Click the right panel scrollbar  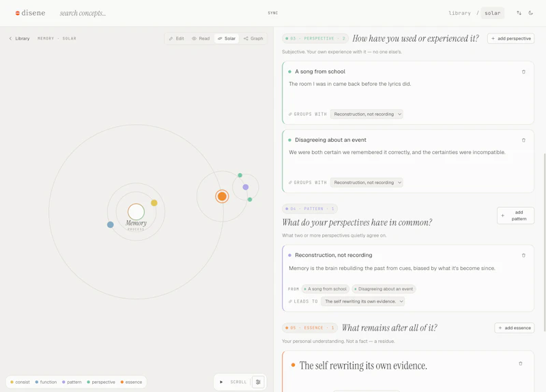click(x=544, y=243)
